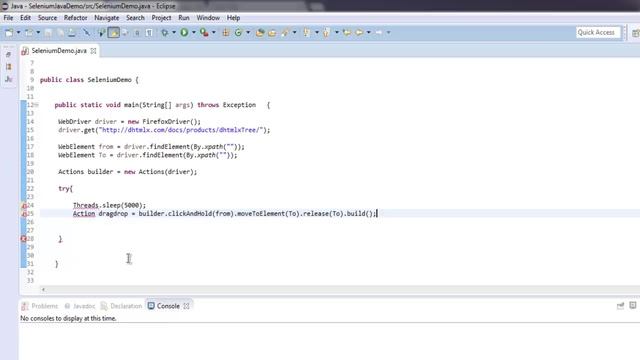The image size is (640, 360).
Task: Click the rightmost icon in the Console panel header
Action: [x=633, y=305]
